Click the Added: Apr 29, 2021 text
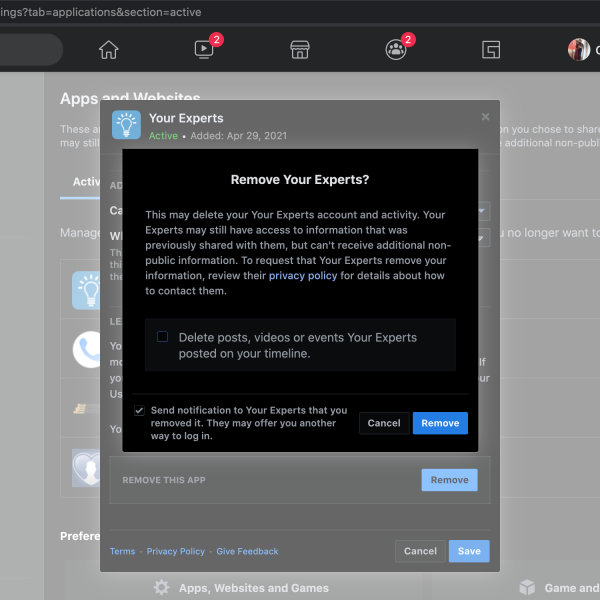Viewport: 600px width, 600px height. coord(238,136)
